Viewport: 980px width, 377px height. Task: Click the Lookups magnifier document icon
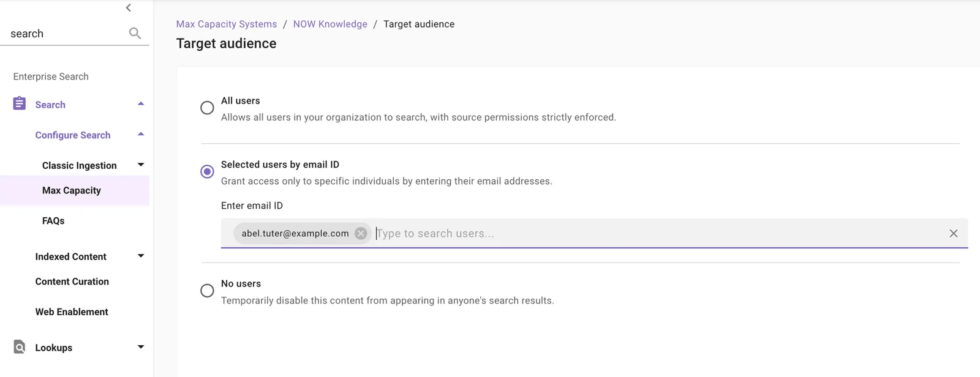(x=20, y=347)
